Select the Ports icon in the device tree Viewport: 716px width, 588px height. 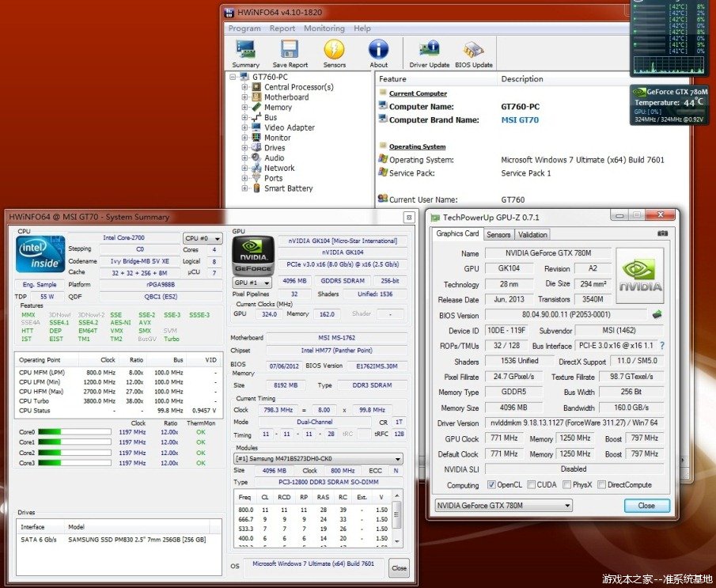click(256, 178)
